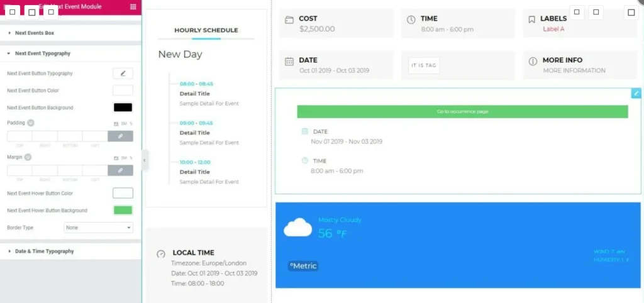Click the 10:00 - 12:00 time slot
The image size is (644, 303).
[x=196, y=162]
